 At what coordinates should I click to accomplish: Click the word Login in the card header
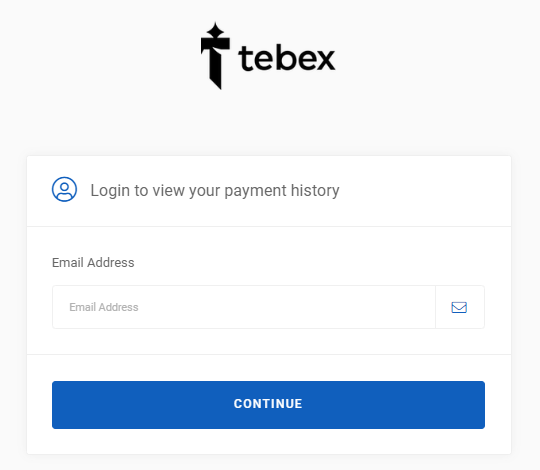click(x=110, y=191)
